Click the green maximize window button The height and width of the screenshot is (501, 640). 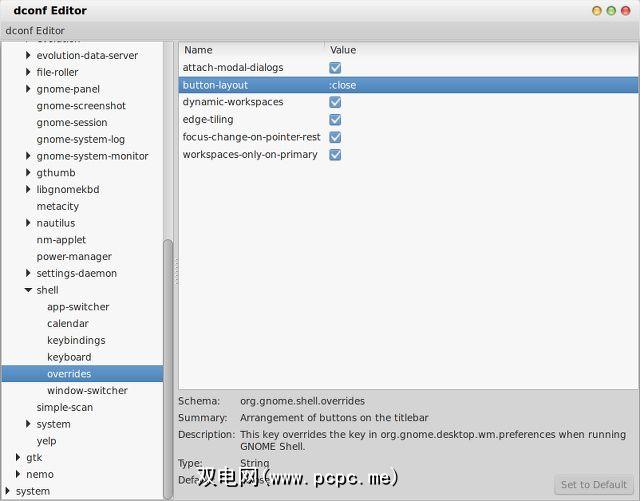click(x=611, y=11)
